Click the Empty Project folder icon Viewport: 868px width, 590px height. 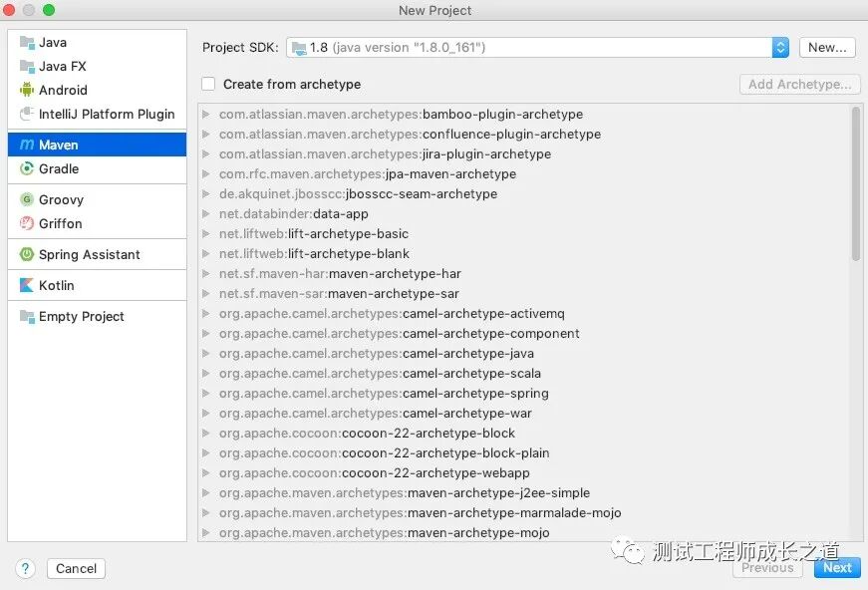click(27, 316)
